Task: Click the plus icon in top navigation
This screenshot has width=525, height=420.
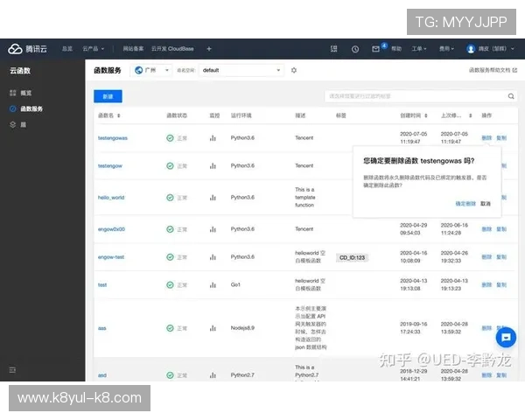Action: tap(208, 49)
